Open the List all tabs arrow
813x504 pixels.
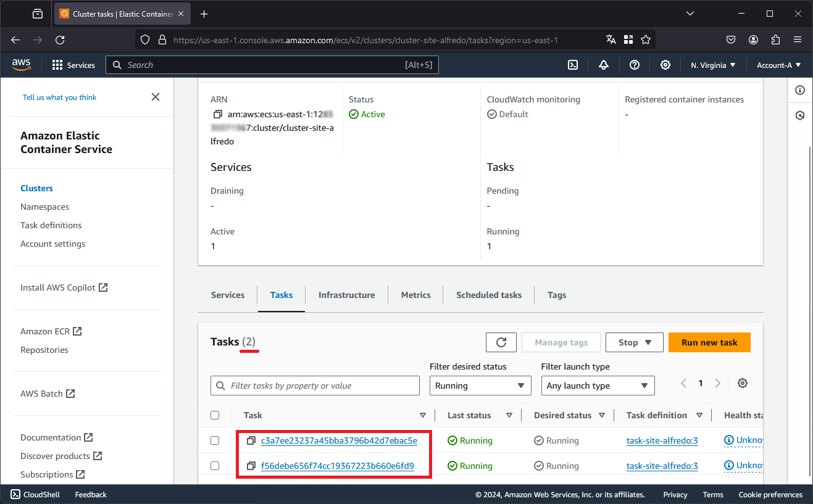[690, 14]
